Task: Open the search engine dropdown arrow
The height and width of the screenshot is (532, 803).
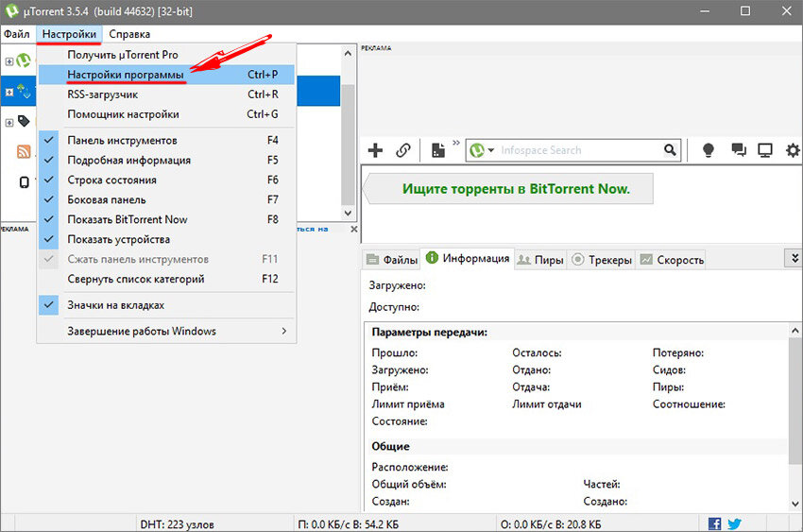Action: pos(490,150)
